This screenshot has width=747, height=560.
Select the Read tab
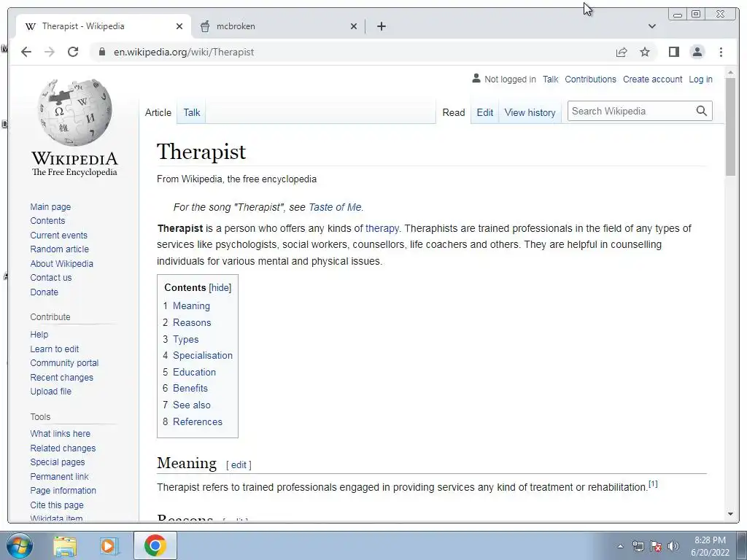(454, 112)
